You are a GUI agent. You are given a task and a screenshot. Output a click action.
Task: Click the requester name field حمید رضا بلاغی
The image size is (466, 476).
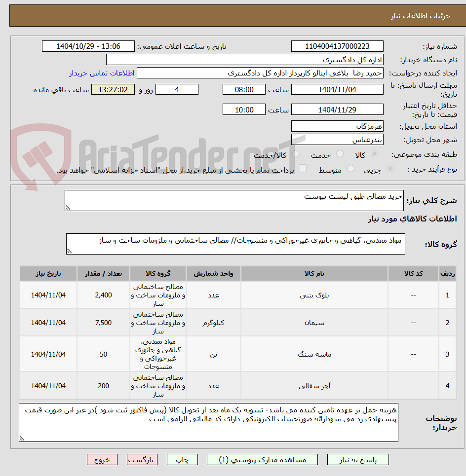(260, 73)
